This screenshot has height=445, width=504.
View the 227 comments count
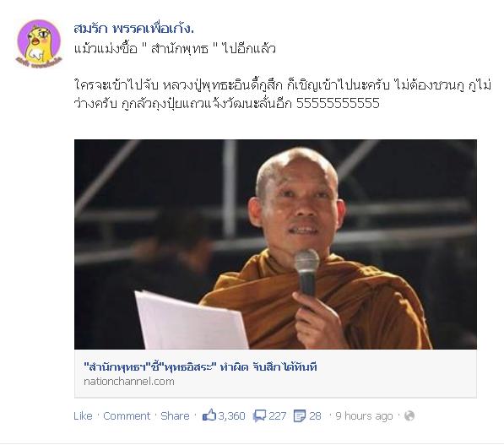pyautogui.click(x=278, y=415)
